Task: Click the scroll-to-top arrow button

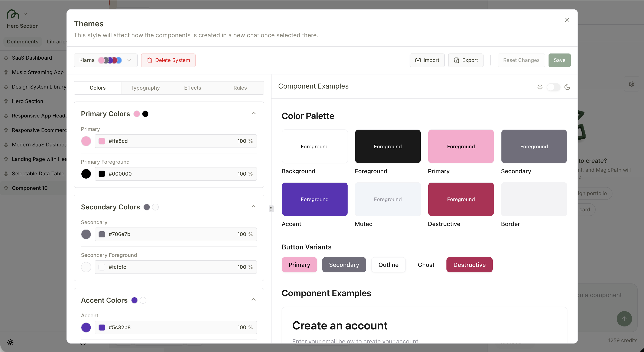Action: 624,319
